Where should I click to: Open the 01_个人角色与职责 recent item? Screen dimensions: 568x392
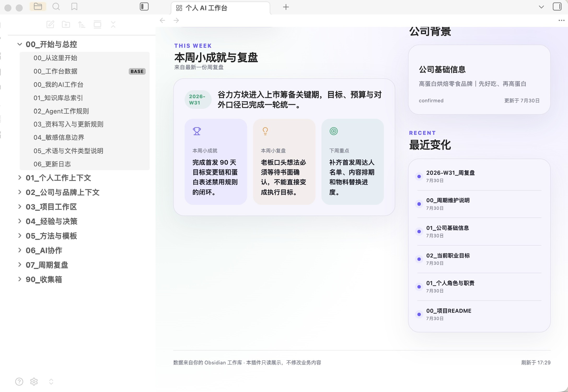[479, 287]
